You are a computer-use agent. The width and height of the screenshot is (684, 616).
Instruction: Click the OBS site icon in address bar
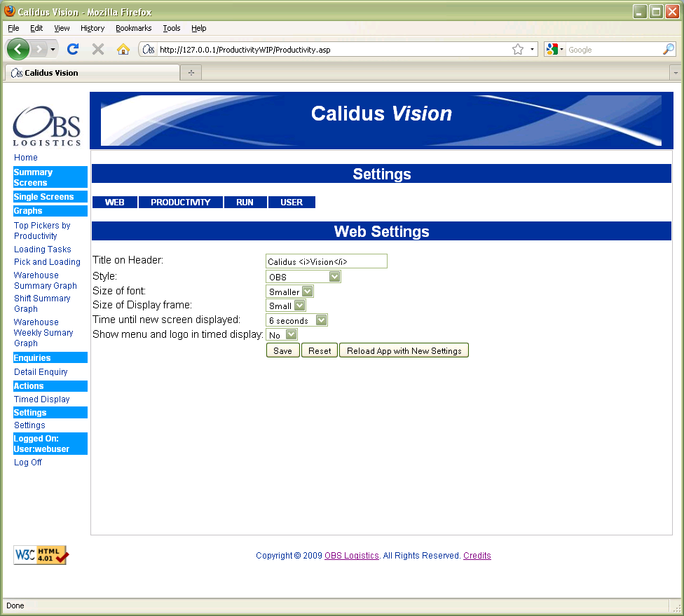click(149, 49)
